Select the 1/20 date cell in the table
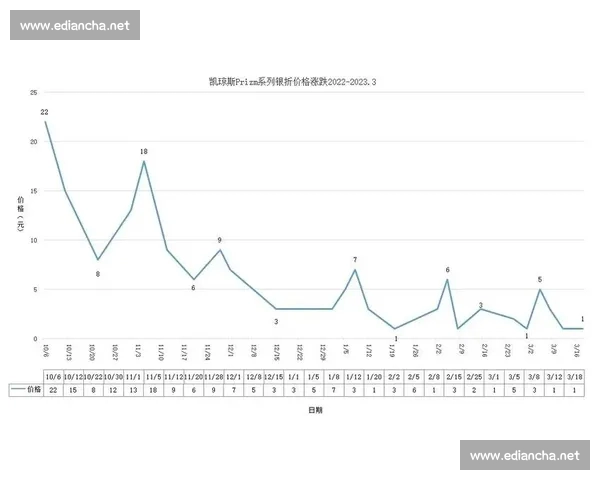This screenshot has width=600, height=480. (374, 377)
